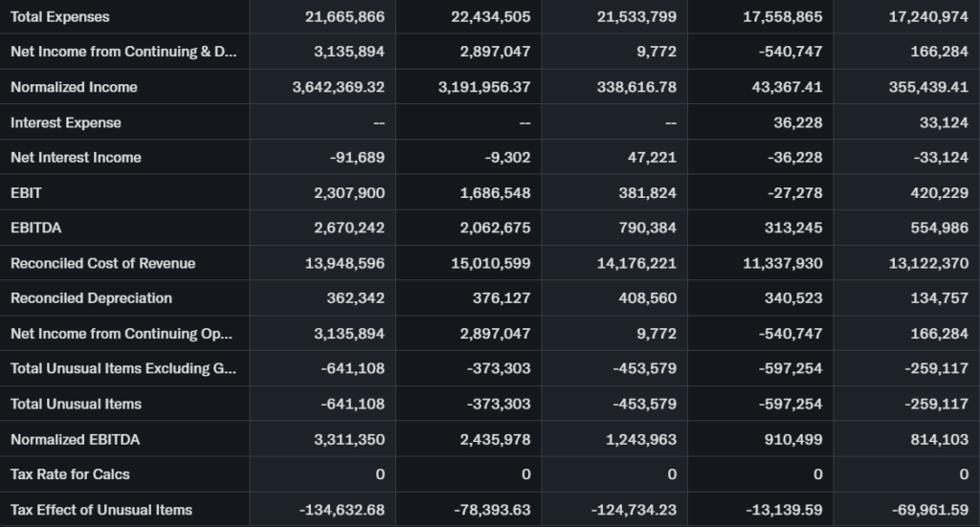Viewport: 980px width, 527px height.
Task: Select the Normalized EBITDA row label
Action: coord(75,439)
